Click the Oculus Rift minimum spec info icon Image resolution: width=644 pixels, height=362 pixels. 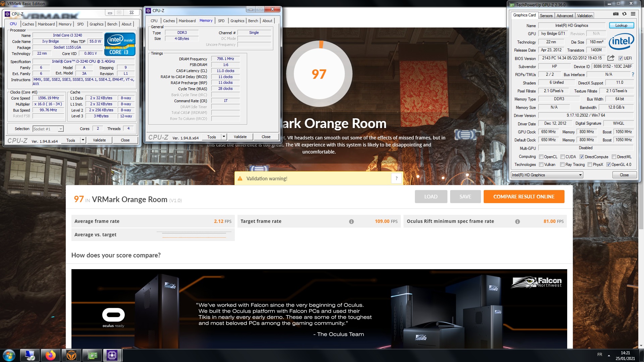[x=517, y=222]
